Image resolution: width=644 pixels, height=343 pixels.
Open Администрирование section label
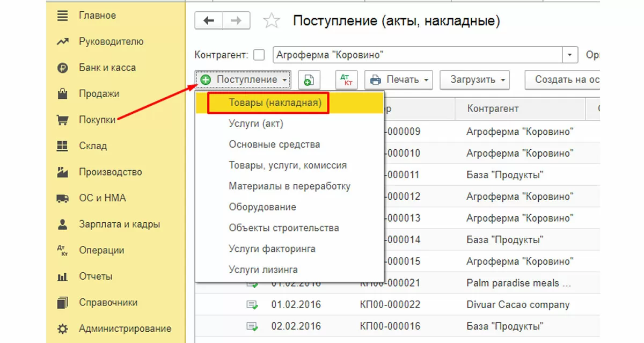125,329
